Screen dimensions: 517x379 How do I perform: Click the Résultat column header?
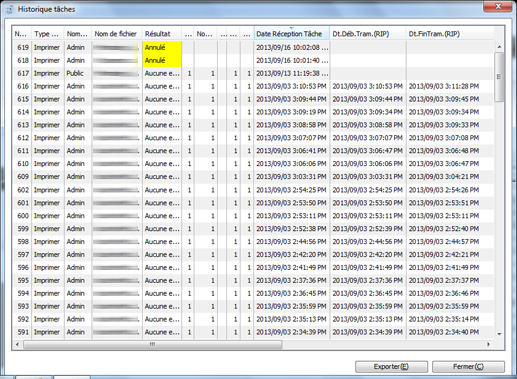tap(162, 34)
